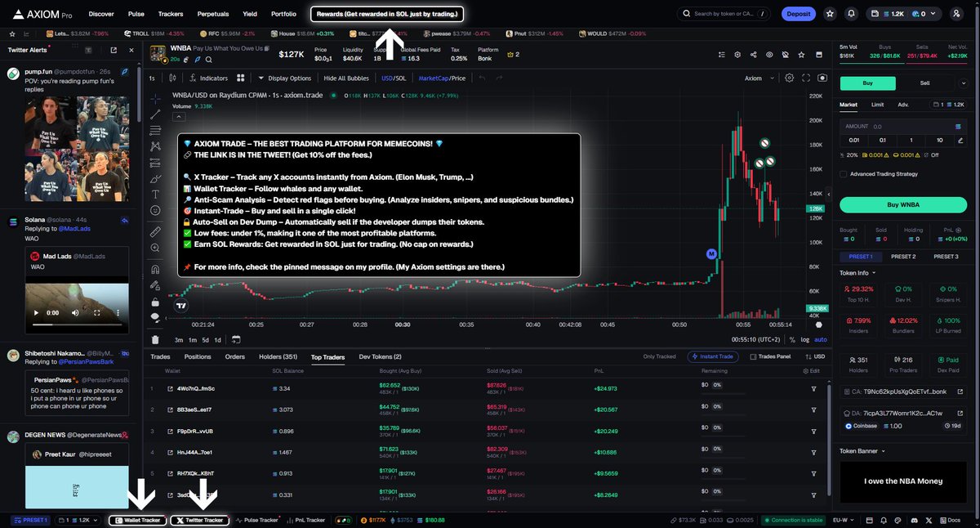This screenshot has width=980, height=528.
Task: Switch chart between USD and SOL
Action: click(x=393, y=78)
